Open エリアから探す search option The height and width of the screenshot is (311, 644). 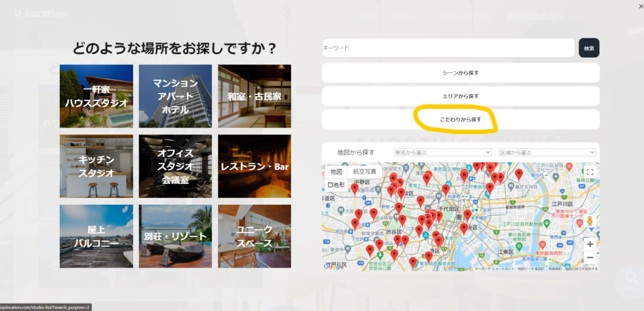tap(460, 96)
